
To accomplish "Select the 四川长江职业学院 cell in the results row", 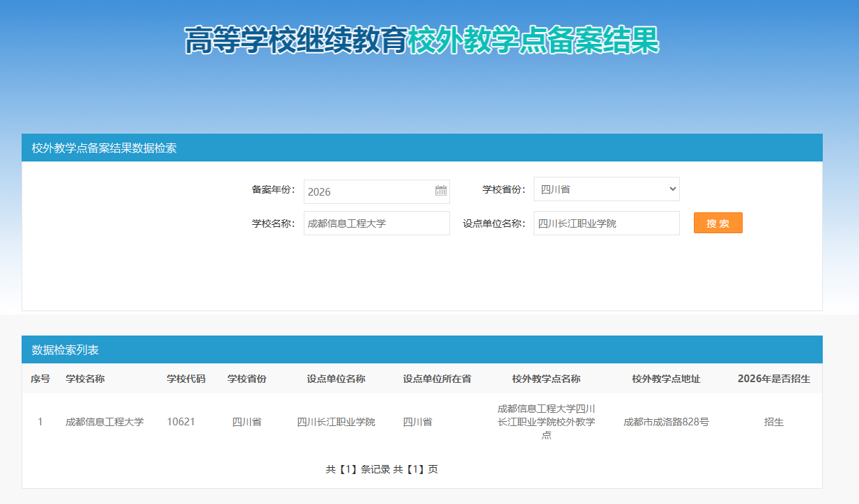I will click(x=336, y=422).
